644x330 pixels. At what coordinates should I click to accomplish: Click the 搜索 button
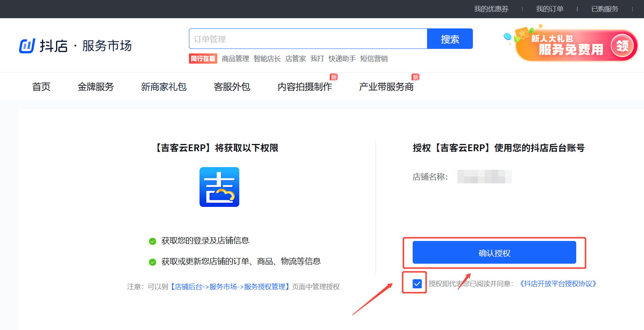450,39
